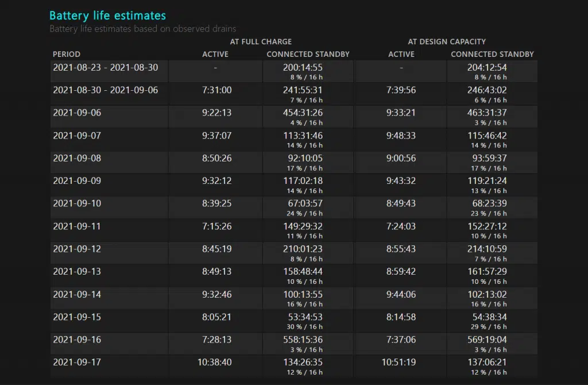Select active time 7:15:26
Viewport: 588px width, 385px height.
point(216,226)
